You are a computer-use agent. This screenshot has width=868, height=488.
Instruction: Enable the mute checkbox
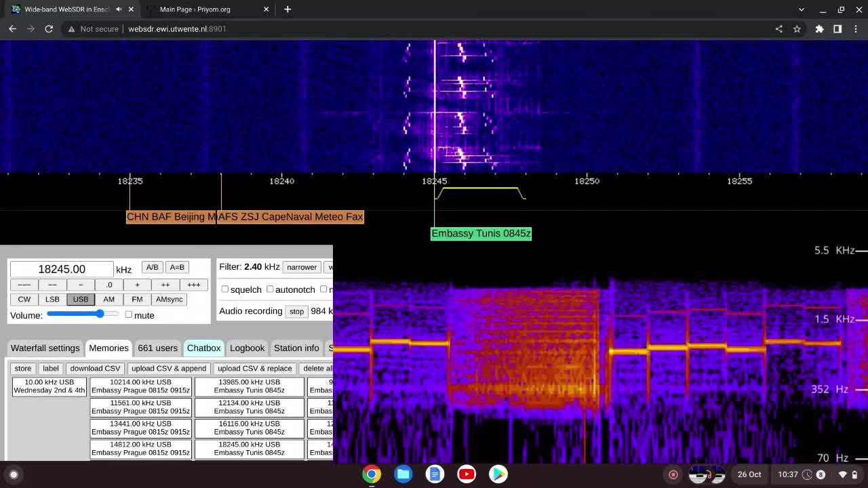point(128,314)
